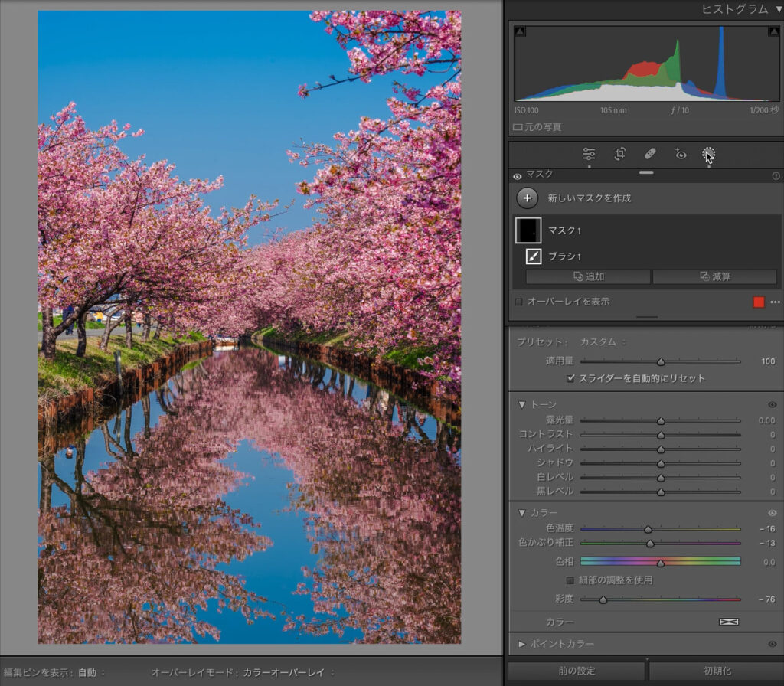Screen dimensions: 784x686
Task: Open overlay options three-dot menu
Action: click(x=775, y=302)
